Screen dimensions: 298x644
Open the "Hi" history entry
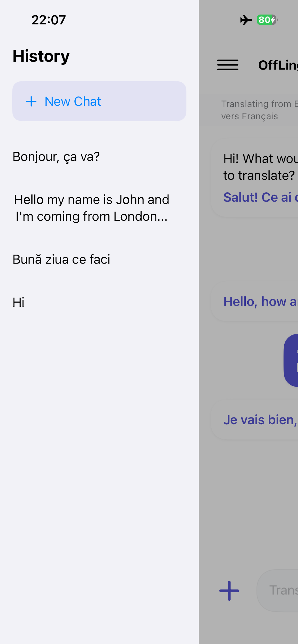18,302
